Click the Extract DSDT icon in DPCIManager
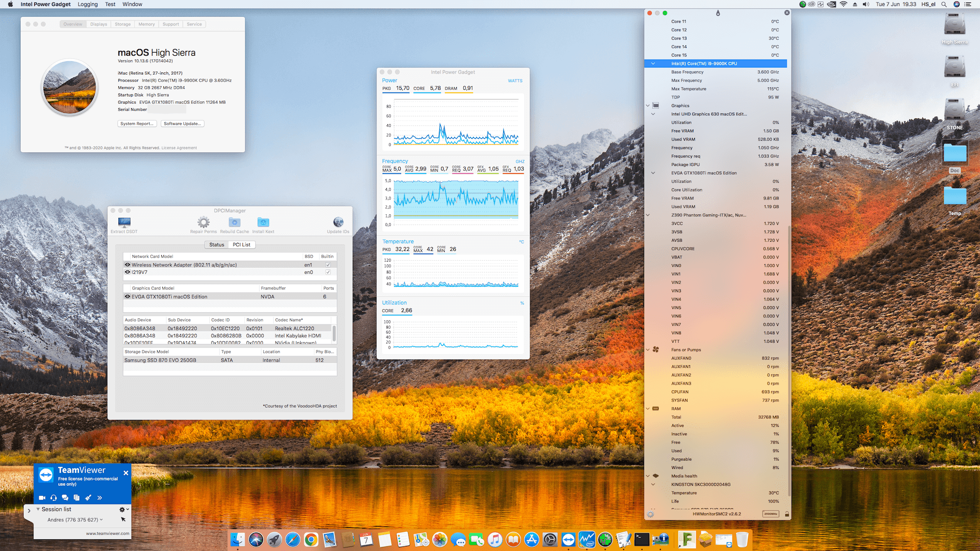Image resolution: width=980 pixels, height=551 pixels. (x=124, y=222)
